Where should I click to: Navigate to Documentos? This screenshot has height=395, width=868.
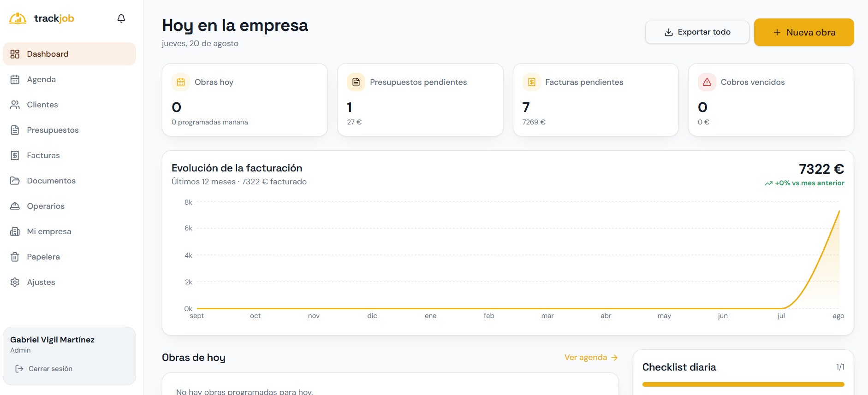click(x=69, y=181)
